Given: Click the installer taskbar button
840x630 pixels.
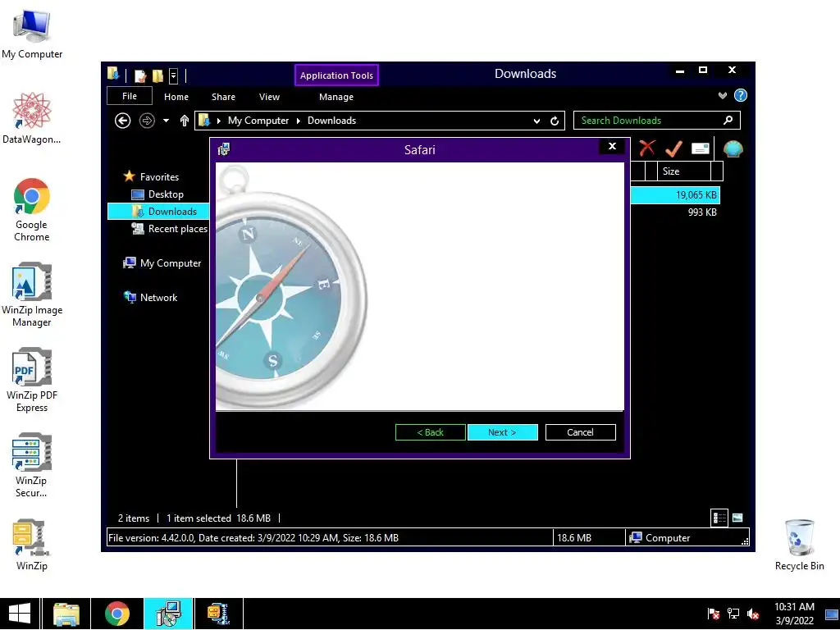Looking at the screenshot, I should pos(168,614).
